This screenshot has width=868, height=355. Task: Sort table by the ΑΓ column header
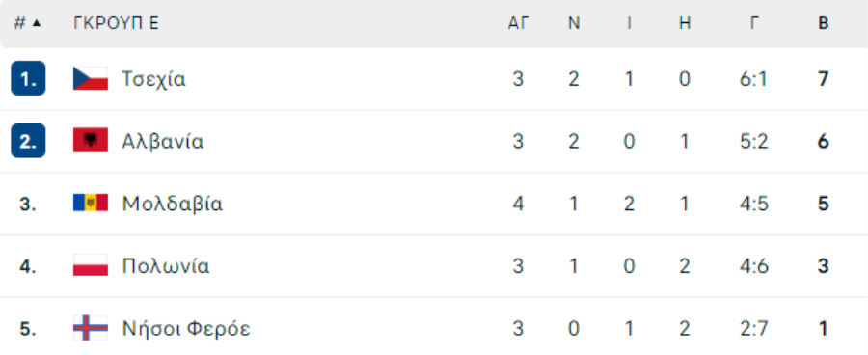coord(519,23)
